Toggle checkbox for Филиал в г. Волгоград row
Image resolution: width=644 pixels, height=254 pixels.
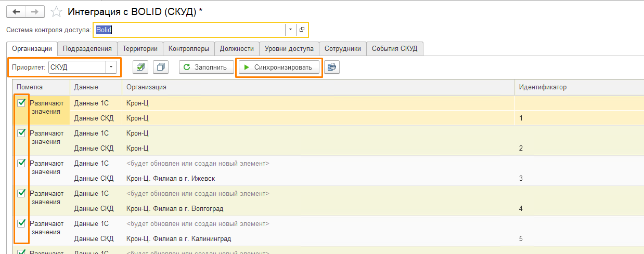coord(21,193)
